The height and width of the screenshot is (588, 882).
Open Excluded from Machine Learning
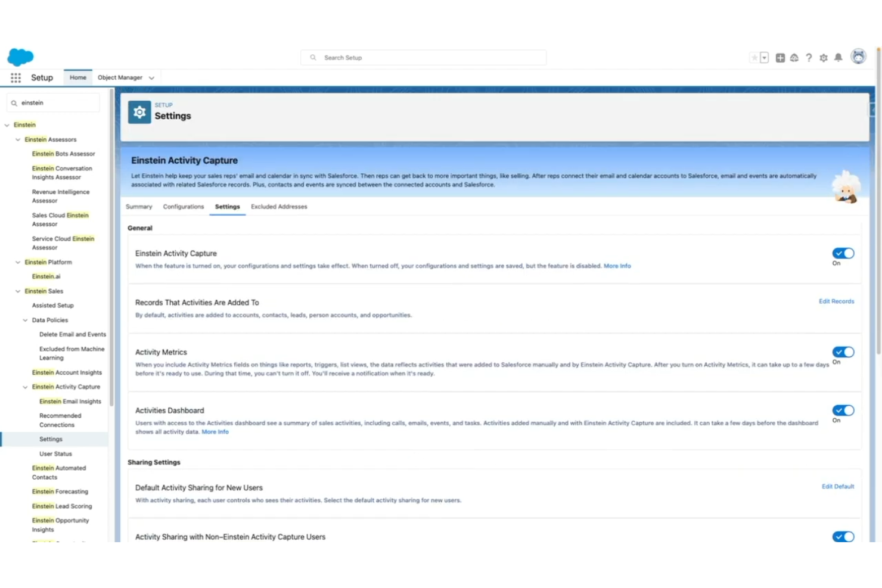point(72,353)
